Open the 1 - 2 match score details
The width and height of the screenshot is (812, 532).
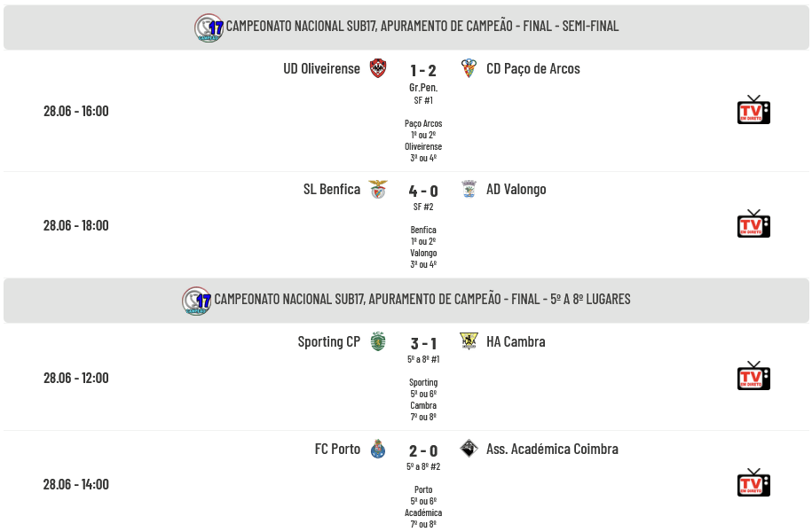click(423, 70)
